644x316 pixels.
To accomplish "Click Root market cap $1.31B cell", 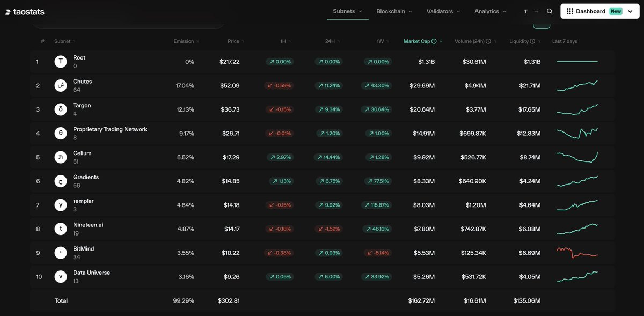I will point(427,62).
